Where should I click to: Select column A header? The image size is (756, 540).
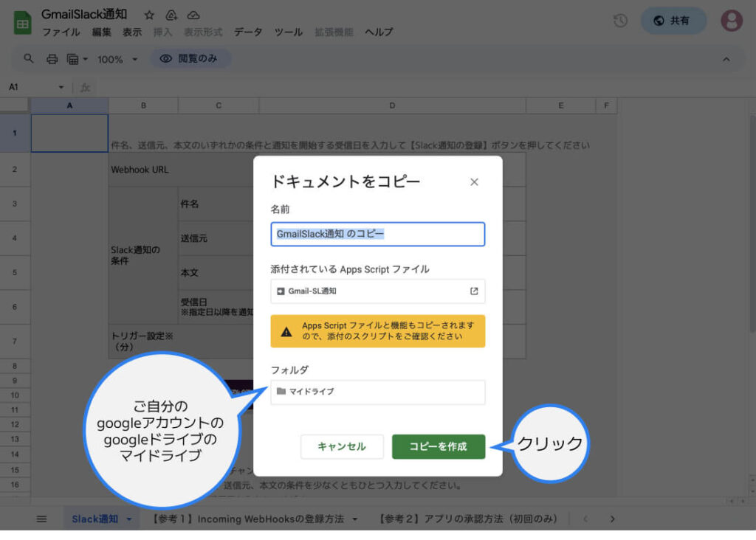click(x=70, y=105)
